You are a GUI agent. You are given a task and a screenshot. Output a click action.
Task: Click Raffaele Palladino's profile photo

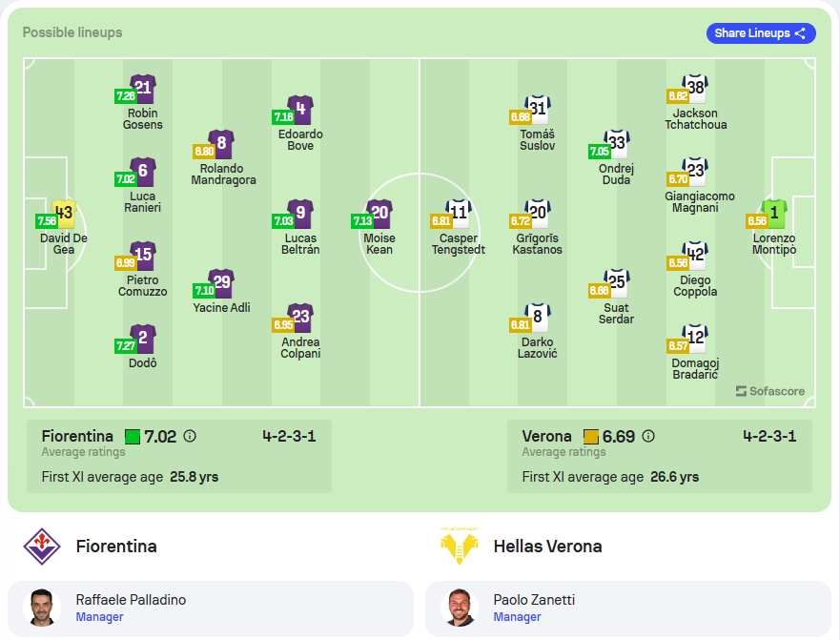42,608
